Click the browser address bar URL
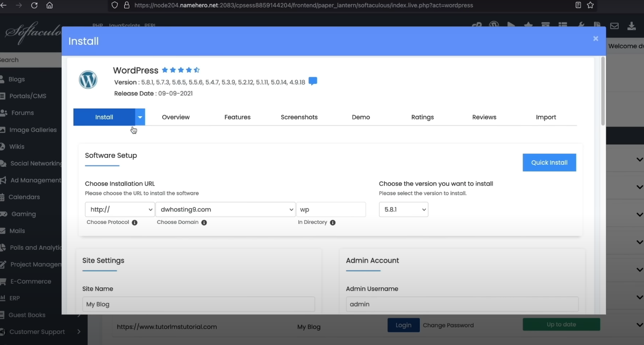The image size is (644, 345). pos(304,5)
